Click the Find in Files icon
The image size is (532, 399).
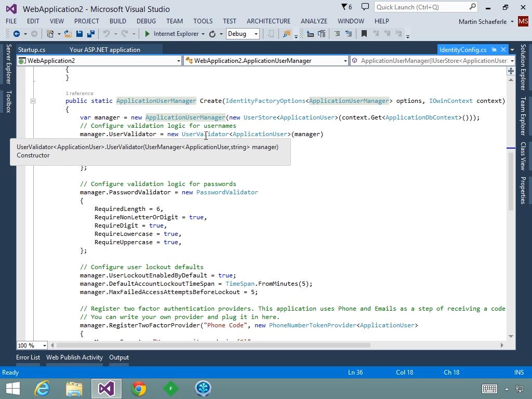[287, 34]
